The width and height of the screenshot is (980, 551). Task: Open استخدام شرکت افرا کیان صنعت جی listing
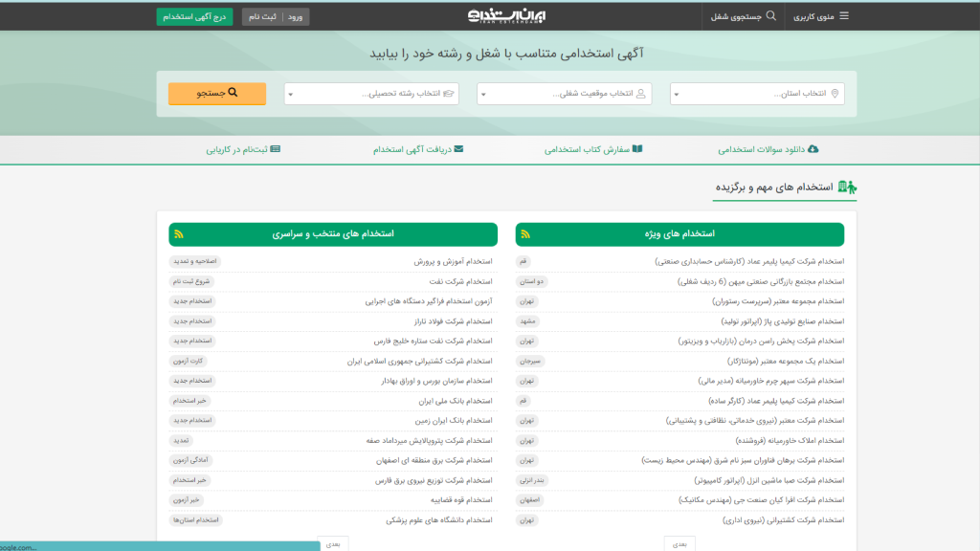tap(761, 499)
